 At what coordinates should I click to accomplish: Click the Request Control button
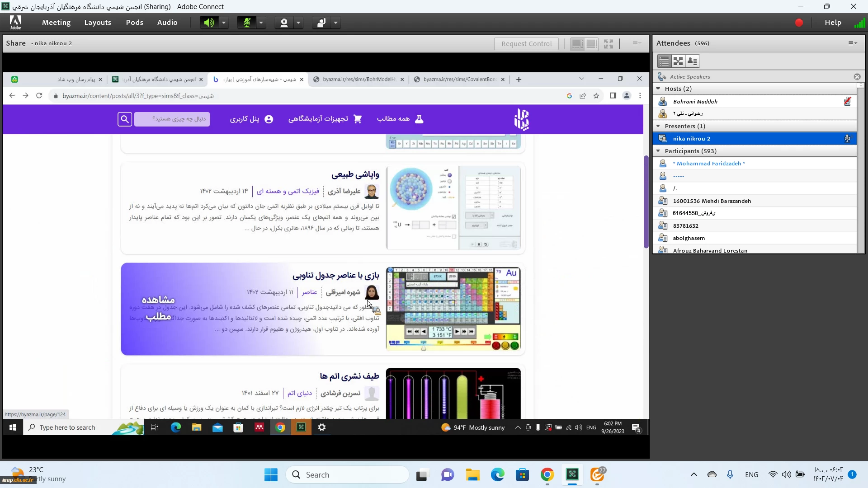click(x=526, y=44)
